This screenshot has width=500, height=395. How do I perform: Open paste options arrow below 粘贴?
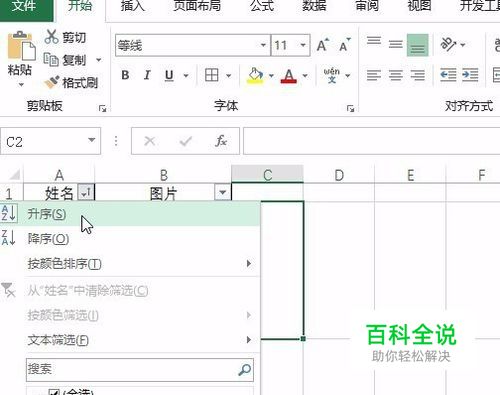[21, 84]
